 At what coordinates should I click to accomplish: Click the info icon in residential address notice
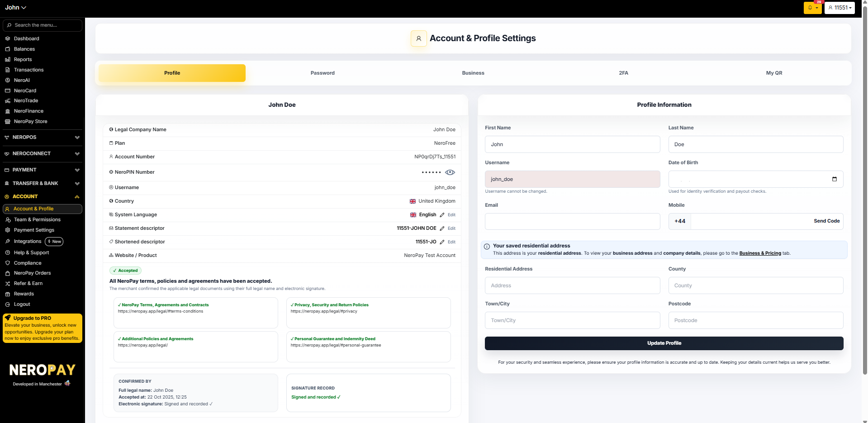pyautogui.click(x=487, y=247)
